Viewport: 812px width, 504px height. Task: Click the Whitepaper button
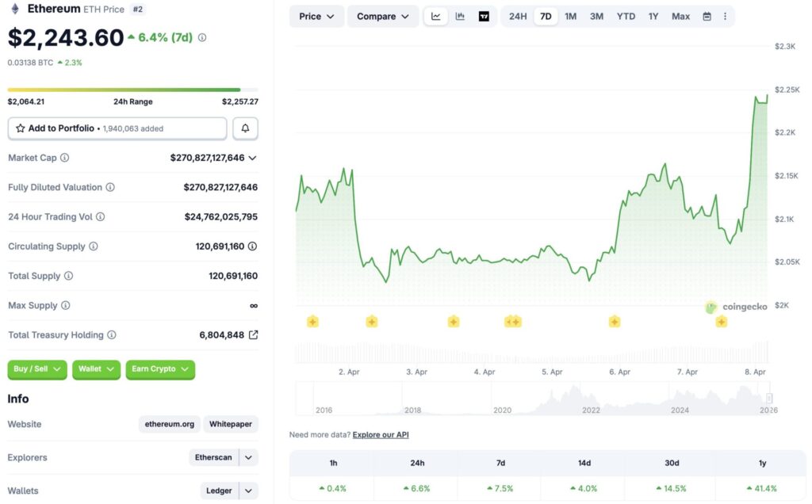point(230,424)
